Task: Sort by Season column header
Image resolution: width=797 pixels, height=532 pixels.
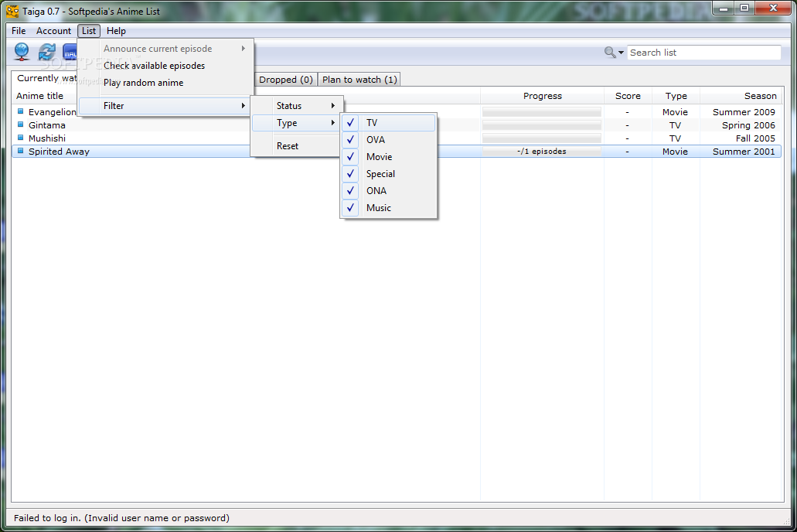Action: coord(741,96)
